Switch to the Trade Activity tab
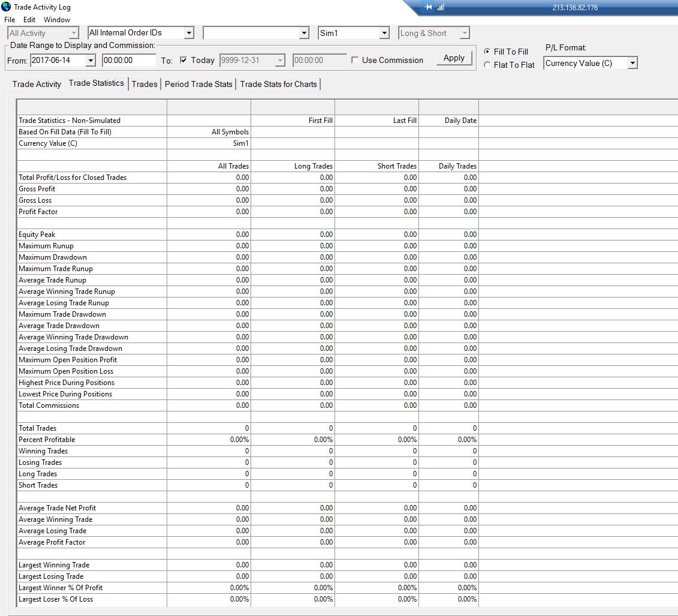 (x=37, y=84)
